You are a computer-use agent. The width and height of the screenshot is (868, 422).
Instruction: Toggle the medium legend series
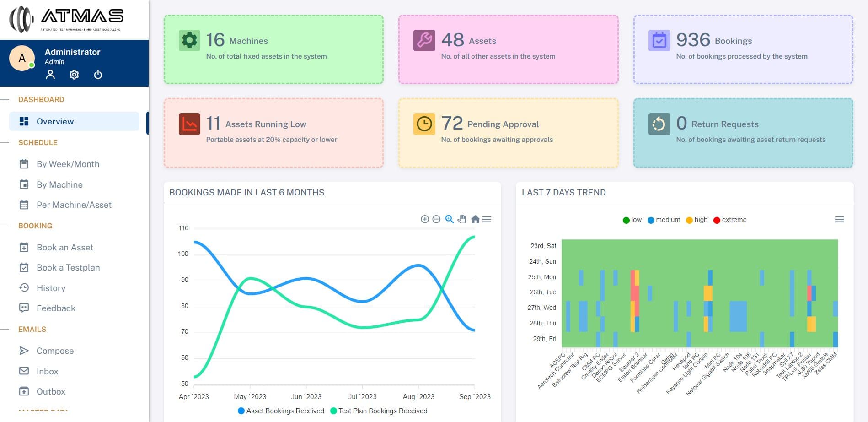pos(664,220)
